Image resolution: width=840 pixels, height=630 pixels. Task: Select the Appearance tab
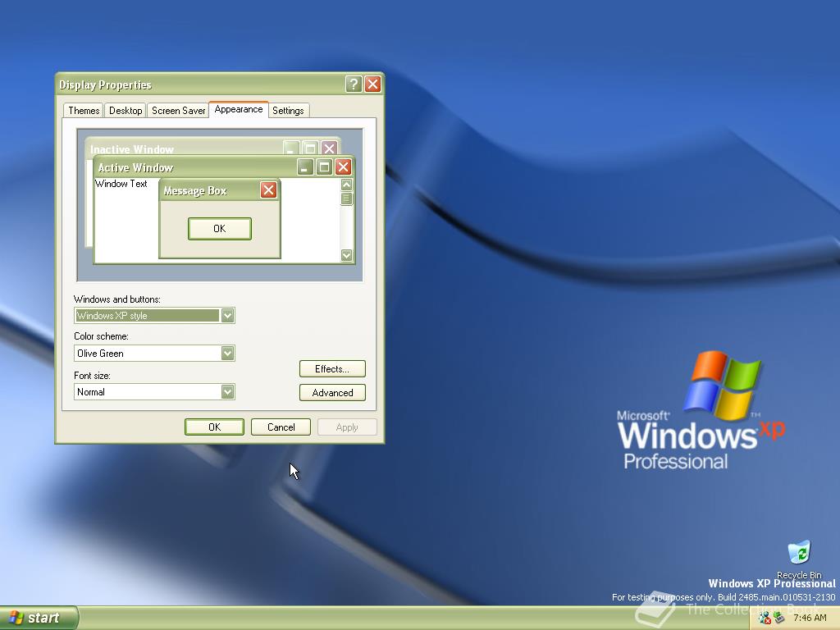click(239, 109)
